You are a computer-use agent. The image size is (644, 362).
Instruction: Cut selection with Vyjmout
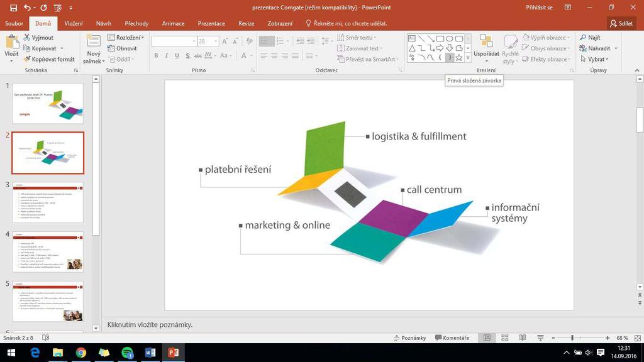tap(38, 37)
